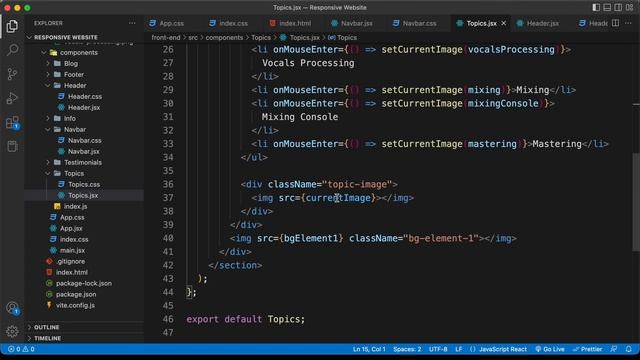This screenshot has height=360, width=640.
Task: Open notifications bell in status bar
Action: coord(629,349)
